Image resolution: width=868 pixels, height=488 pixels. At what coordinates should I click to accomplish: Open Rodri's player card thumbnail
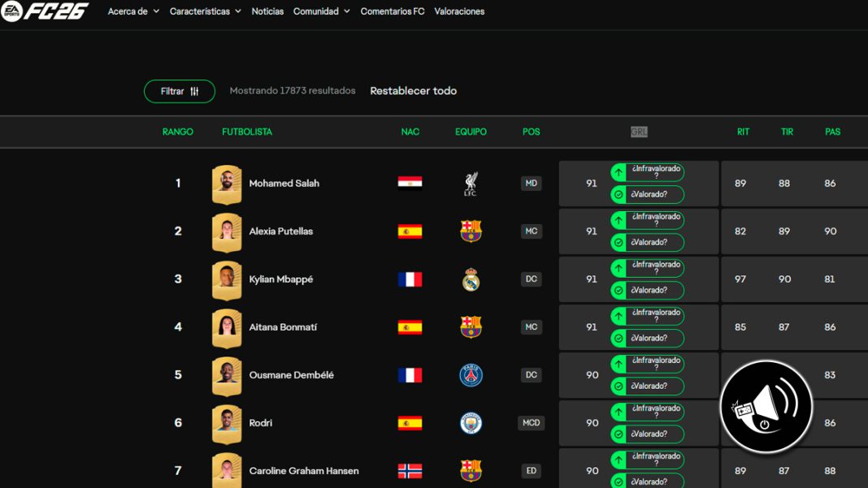click(227, 425)
